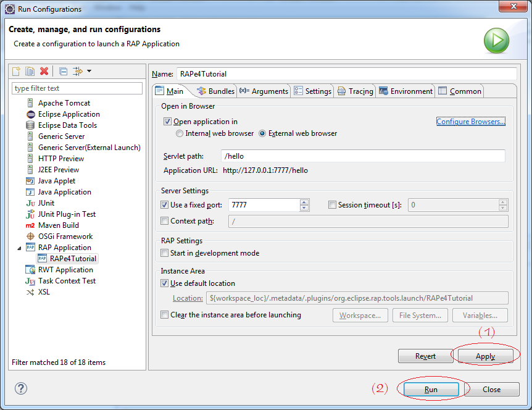Enable Context path checkbox
The width and height of the screenshot is (532, 410).
point(165,221)
